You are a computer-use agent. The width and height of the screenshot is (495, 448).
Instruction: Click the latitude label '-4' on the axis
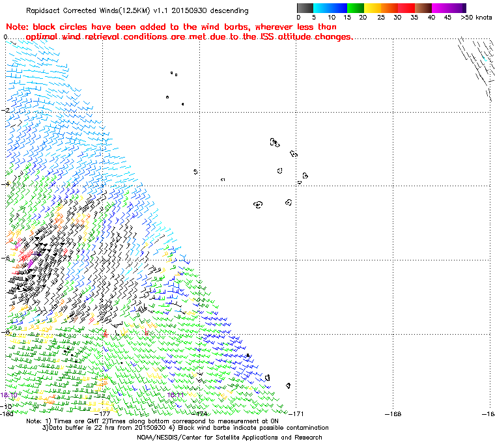pos(5,184)
